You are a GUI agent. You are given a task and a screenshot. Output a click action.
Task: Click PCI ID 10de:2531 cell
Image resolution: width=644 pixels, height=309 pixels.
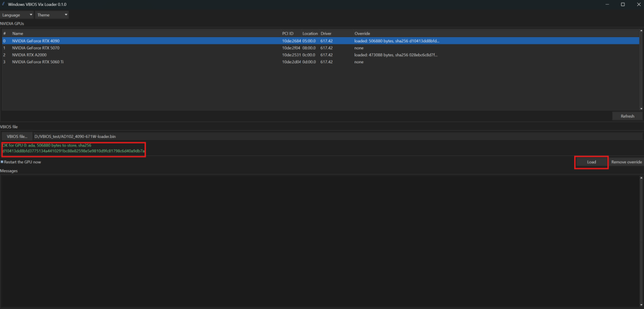coord(291,55)
